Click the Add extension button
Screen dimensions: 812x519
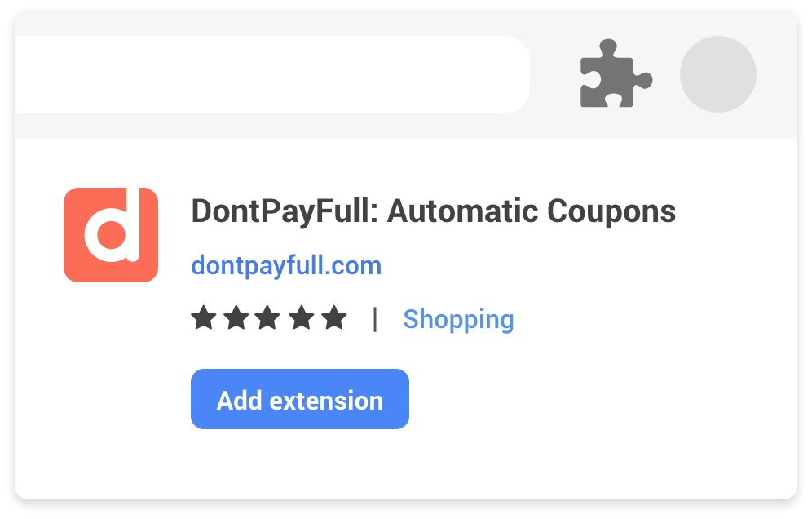(300, 399)
